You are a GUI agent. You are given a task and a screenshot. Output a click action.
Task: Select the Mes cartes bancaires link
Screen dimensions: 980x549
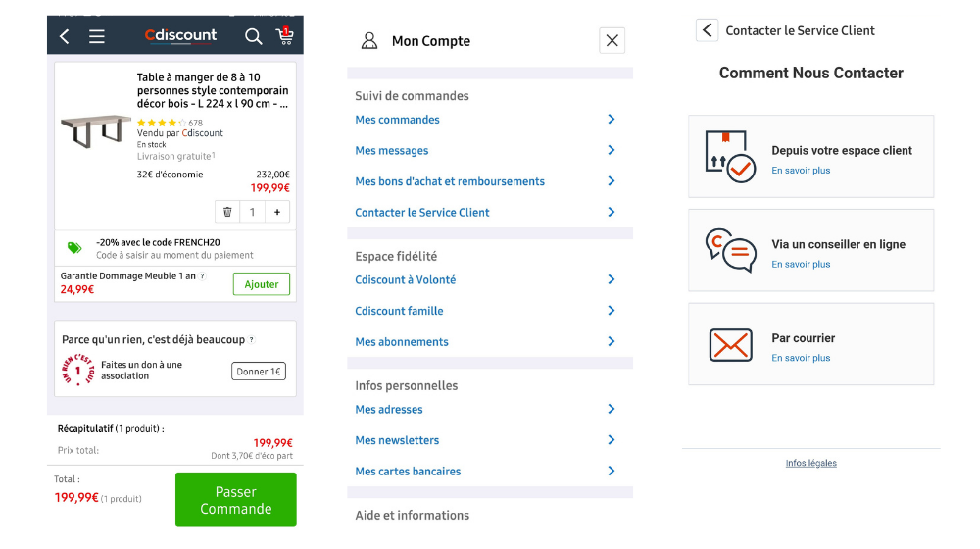pos(408,472)
